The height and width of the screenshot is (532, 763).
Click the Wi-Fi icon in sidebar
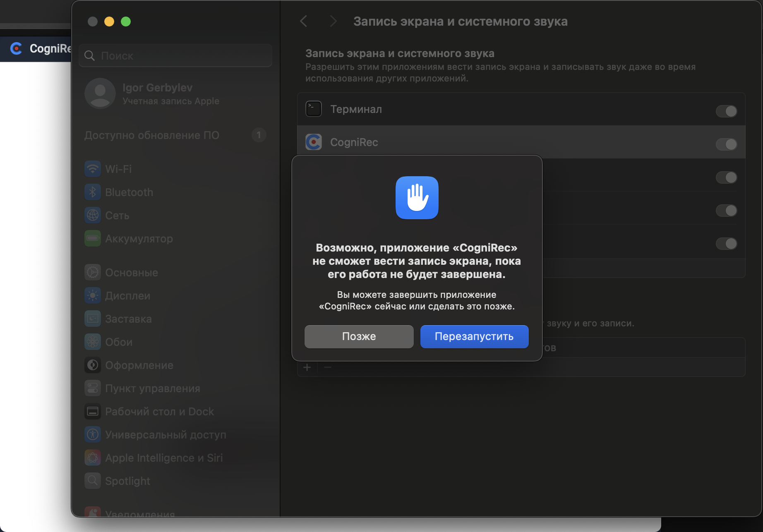pos(93,169)
